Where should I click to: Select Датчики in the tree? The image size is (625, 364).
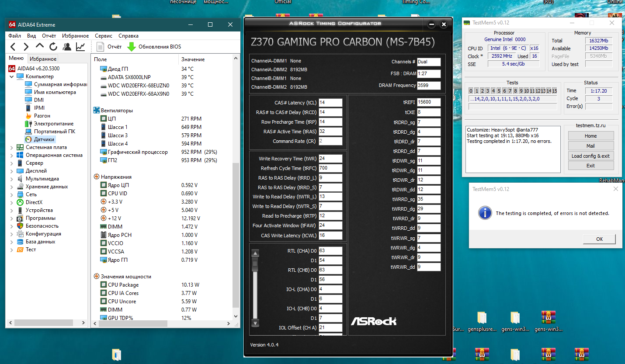pos(40,139)
